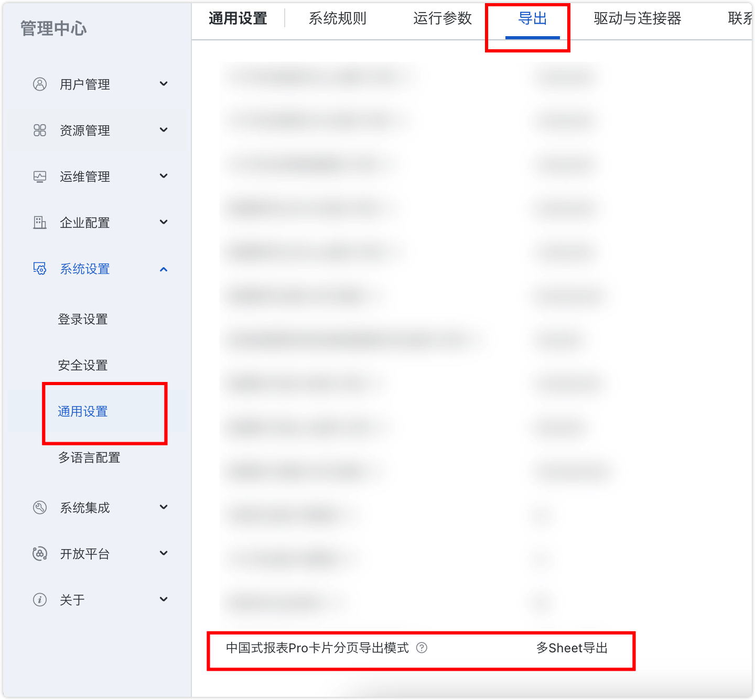The width and height of the screenshot is (755, 700).
Task: Select 通用设置 in the sidebar
Action: pos(83,411)
